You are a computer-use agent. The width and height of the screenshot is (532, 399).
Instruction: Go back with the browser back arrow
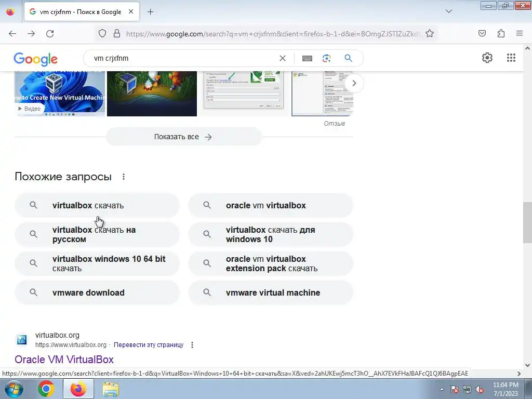coord(12,34)
